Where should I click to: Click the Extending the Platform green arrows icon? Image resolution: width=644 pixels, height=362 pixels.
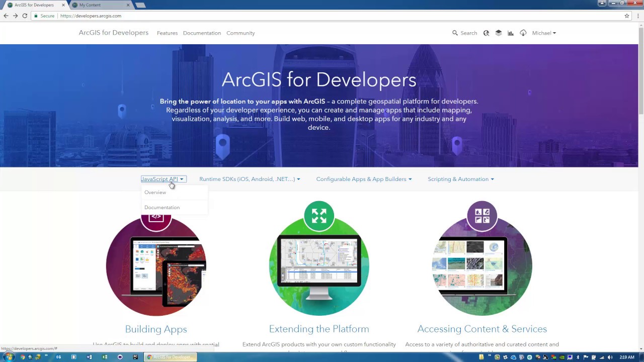(x=319, y=216)
